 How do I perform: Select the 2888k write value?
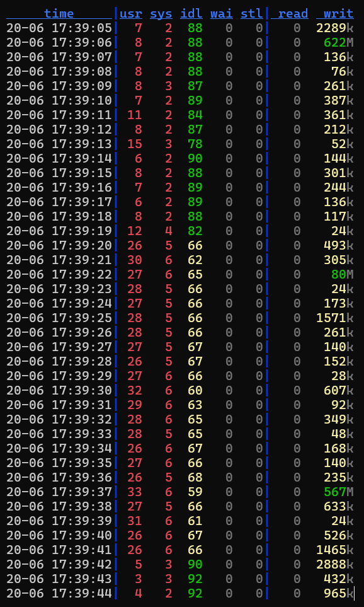pos(334,564)
